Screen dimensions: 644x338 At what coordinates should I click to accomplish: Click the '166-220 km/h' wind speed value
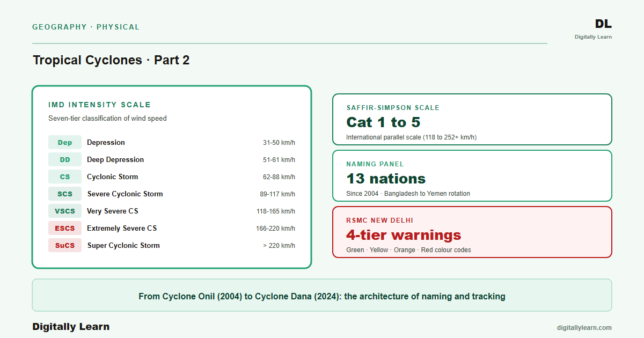coord(276,229)
